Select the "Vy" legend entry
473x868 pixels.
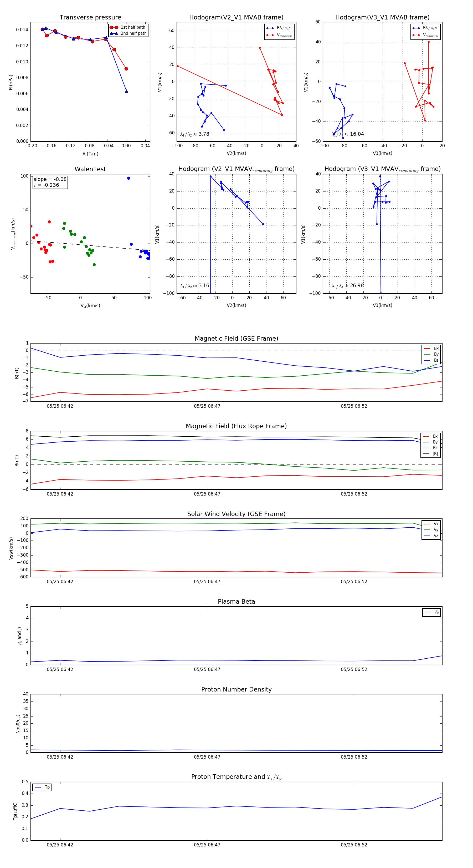[x=431, y=530]
